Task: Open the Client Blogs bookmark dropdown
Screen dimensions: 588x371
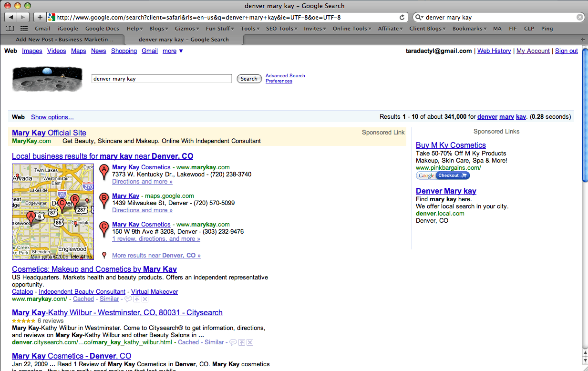Action: [x=427, y=29]
